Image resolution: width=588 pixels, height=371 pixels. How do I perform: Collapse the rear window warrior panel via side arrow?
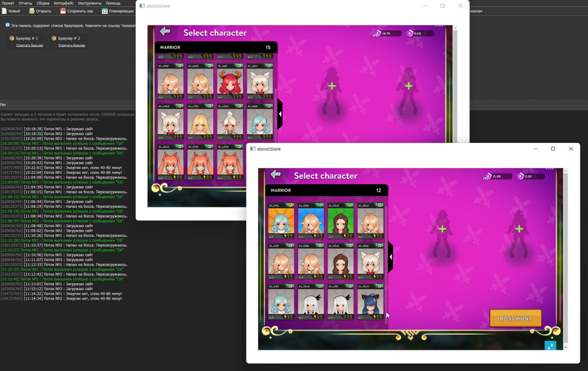[x=280, y=114]
